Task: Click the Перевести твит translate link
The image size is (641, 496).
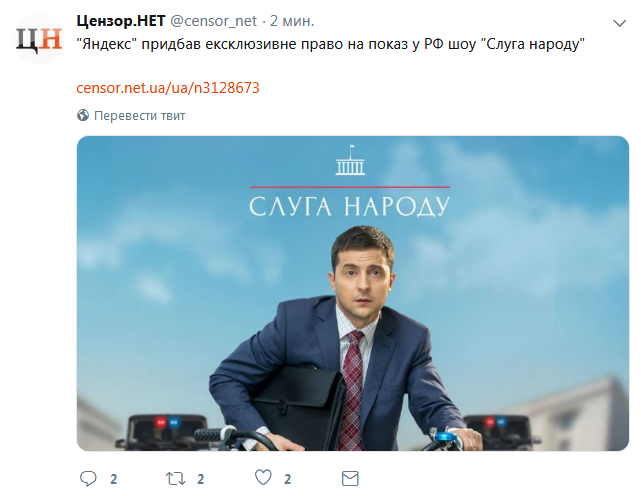Action: click(139, 116)
